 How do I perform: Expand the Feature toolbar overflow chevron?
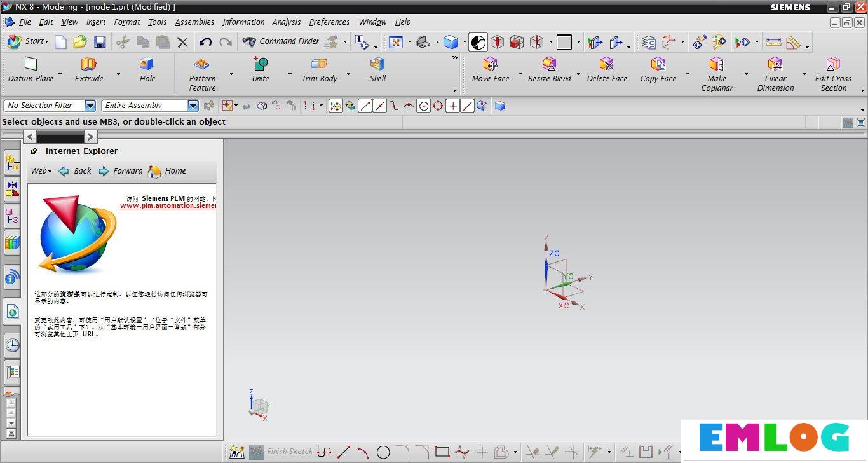click(x=454, y=58)
